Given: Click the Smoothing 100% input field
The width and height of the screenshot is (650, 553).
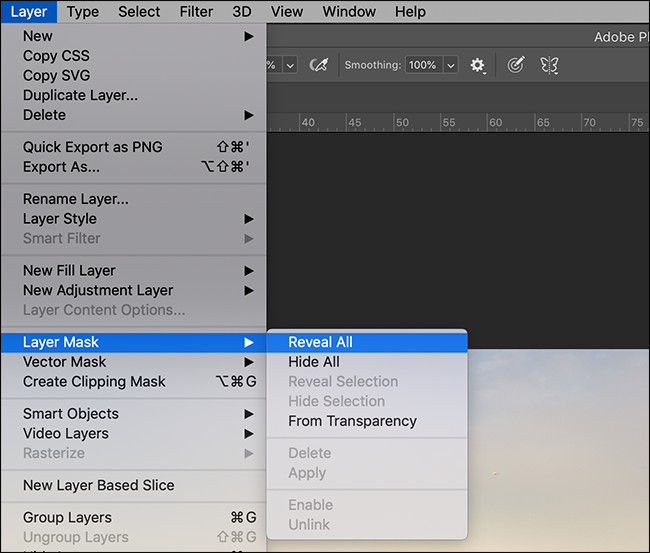Looking at the screenshot, I should tap(424, 65).
